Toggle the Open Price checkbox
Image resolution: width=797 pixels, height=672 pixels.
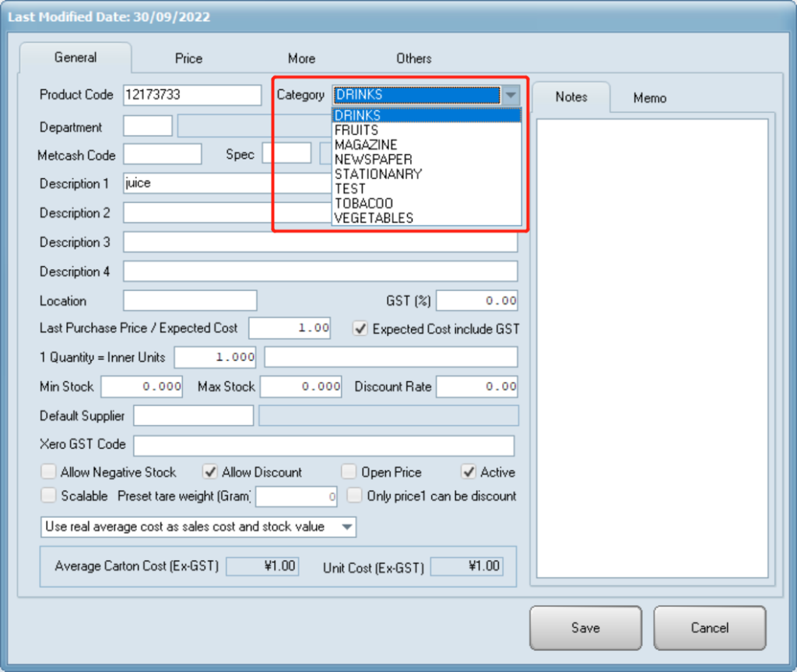tap(349, 472)
